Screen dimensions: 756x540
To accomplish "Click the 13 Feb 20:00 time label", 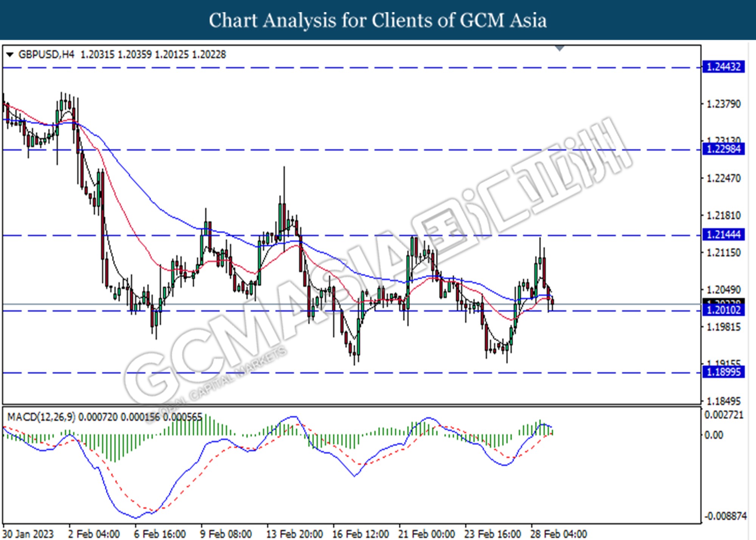I will [x=294, y=534].
